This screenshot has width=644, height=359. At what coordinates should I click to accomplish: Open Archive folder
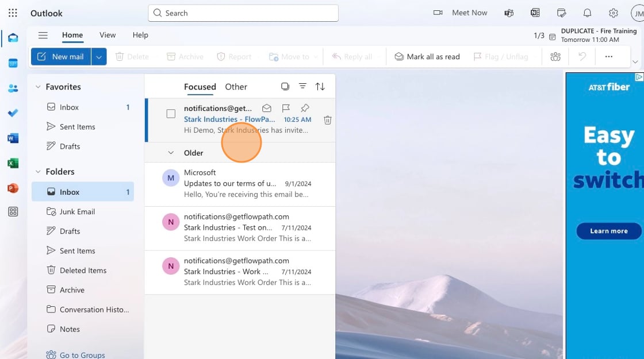[x=83, y=290]
